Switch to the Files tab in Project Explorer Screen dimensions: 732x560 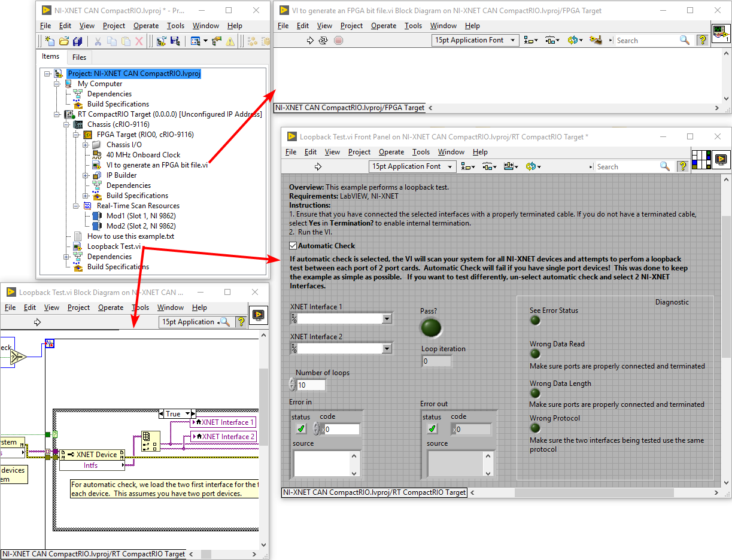coord(79,57)
